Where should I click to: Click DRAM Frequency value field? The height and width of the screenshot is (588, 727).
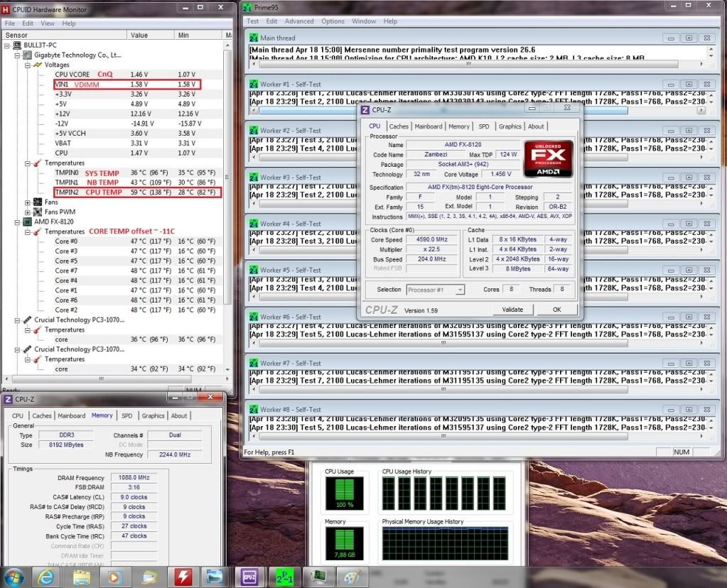coord(134,478)
